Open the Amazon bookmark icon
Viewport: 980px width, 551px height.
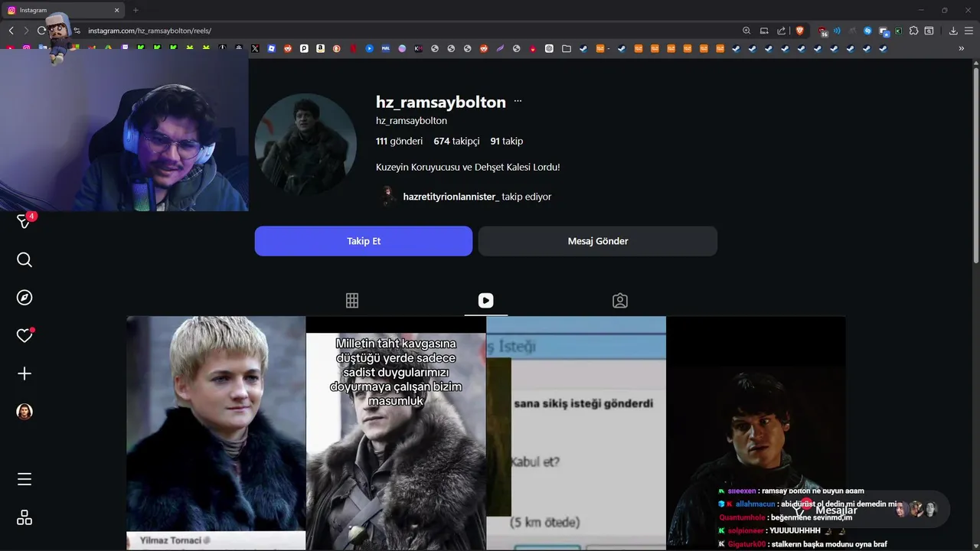coord(320,48)
